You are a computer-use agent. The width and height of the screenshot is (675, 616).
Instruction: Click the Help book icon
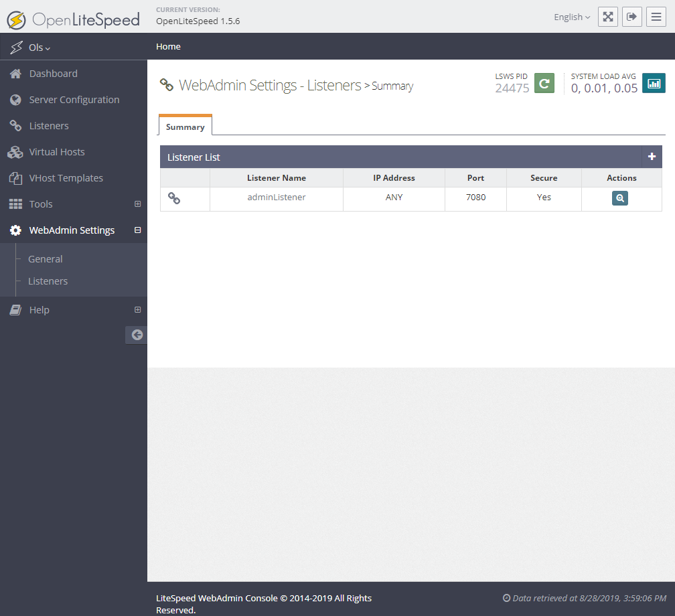click(15, 310)
